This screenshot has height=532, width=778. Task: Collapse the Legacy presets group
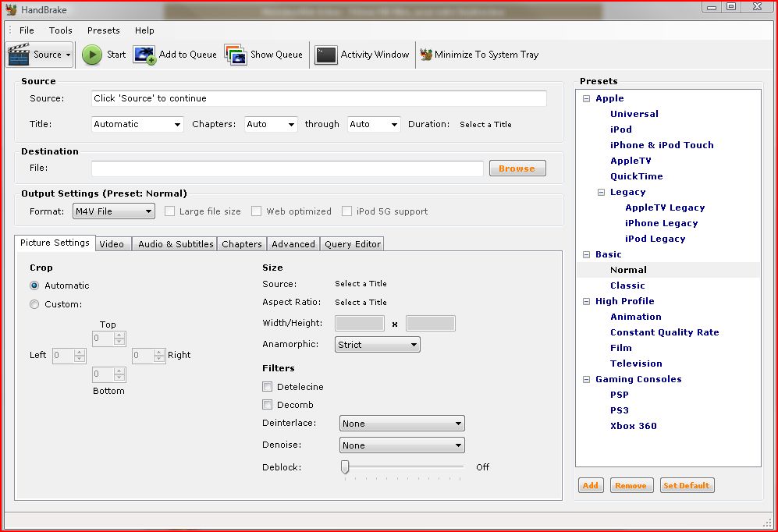pos(602,193)
